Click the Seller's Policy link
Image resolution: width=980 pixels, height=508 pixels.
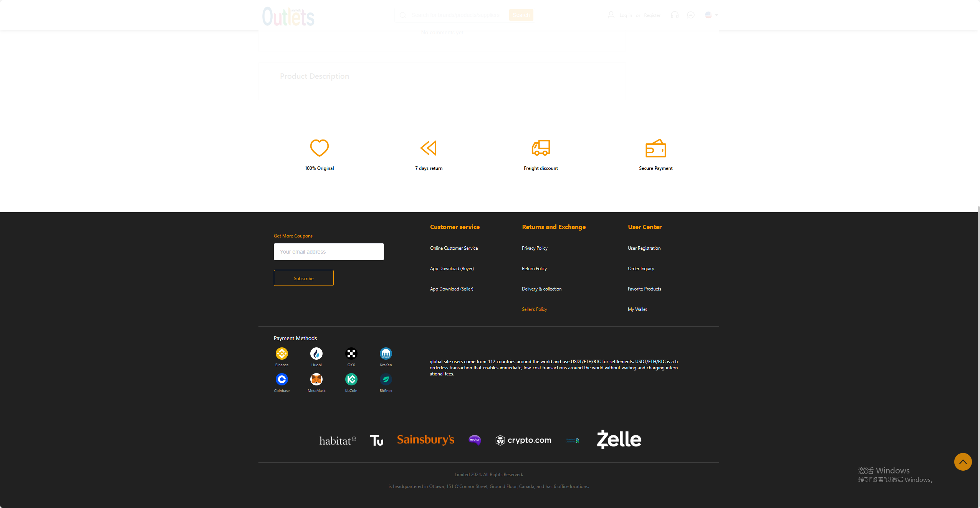click(x=534, y=309)
